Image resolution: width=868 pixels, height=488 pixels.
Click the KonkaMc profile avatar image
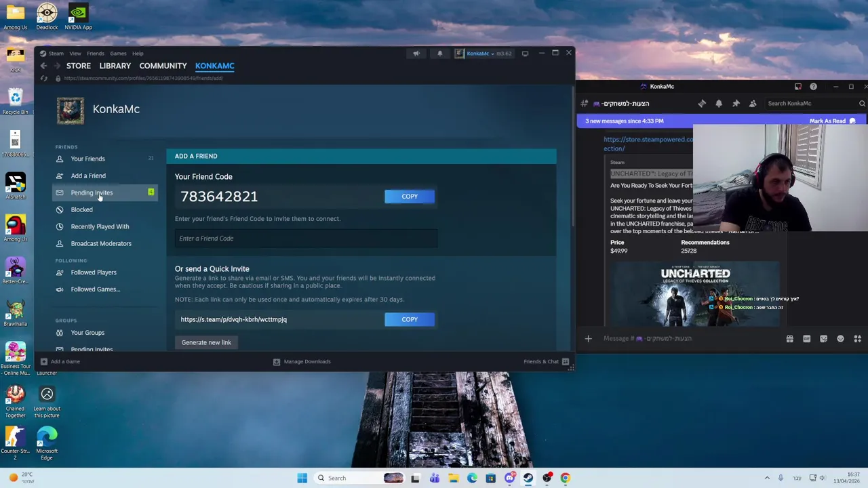tap(71, 111)
